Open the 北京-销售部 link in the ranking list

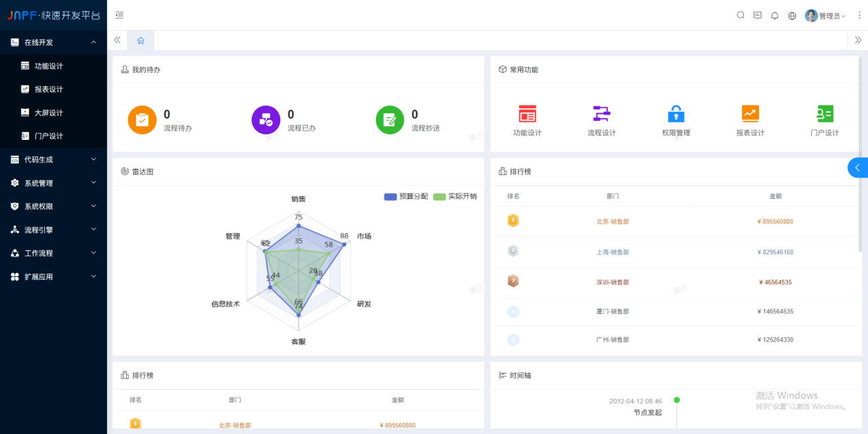(x=613, y=221)
